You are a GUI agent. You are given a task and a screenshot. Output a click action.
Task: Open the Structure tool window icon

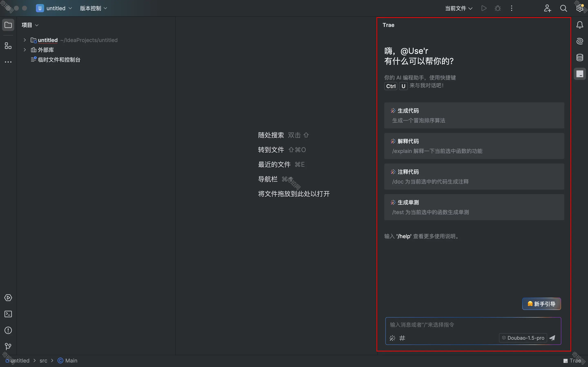pos(8,46)
